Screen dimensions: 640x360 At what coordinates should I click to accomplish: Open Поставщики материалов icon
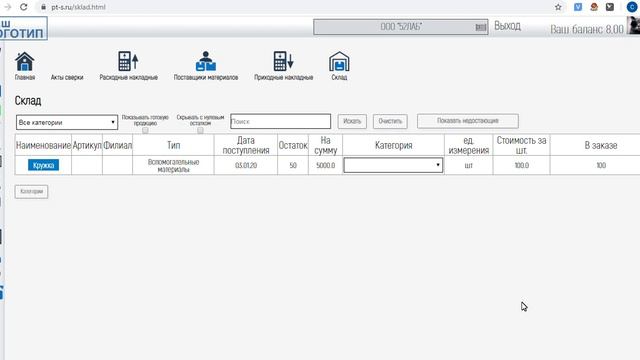coord(206,61)
